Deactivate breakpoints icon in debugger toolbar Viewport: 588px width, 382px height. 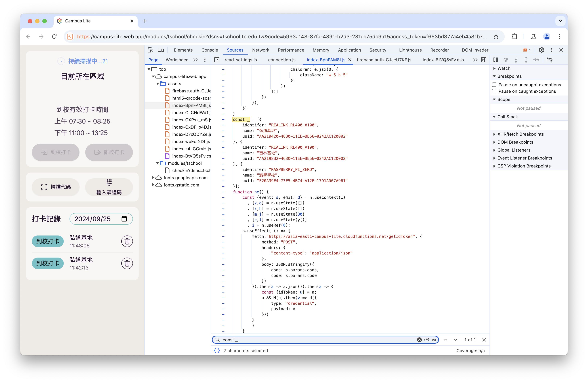point(549,60)
